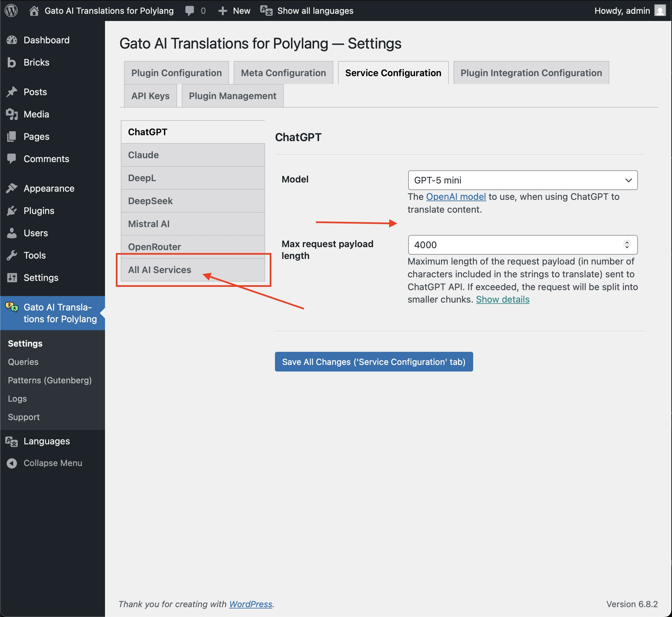Click the WordPress logo icon

click(x=11, y=11)
